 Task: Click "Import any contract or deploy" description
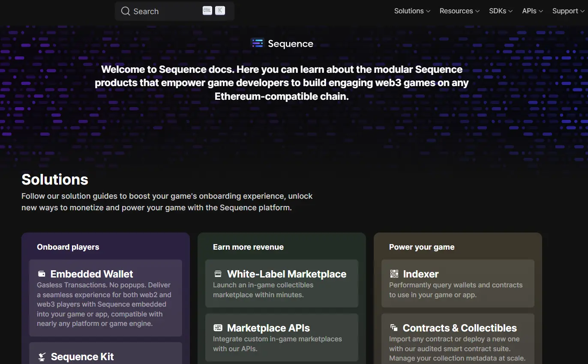pos(457,349)
